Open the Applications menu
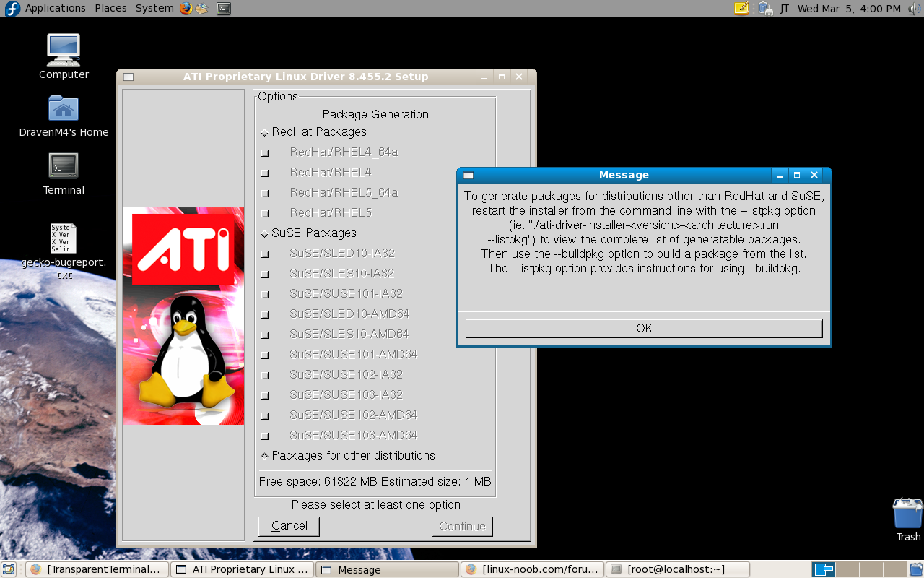The width and height of the screenshot is (924, 578). click(55, 8)
